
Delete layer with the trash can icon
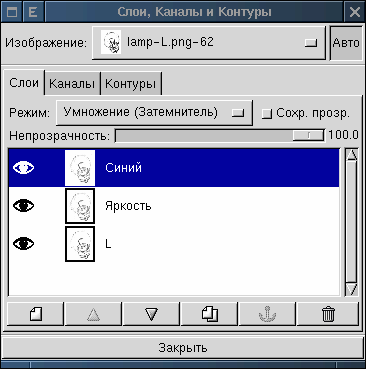(328, 314)
